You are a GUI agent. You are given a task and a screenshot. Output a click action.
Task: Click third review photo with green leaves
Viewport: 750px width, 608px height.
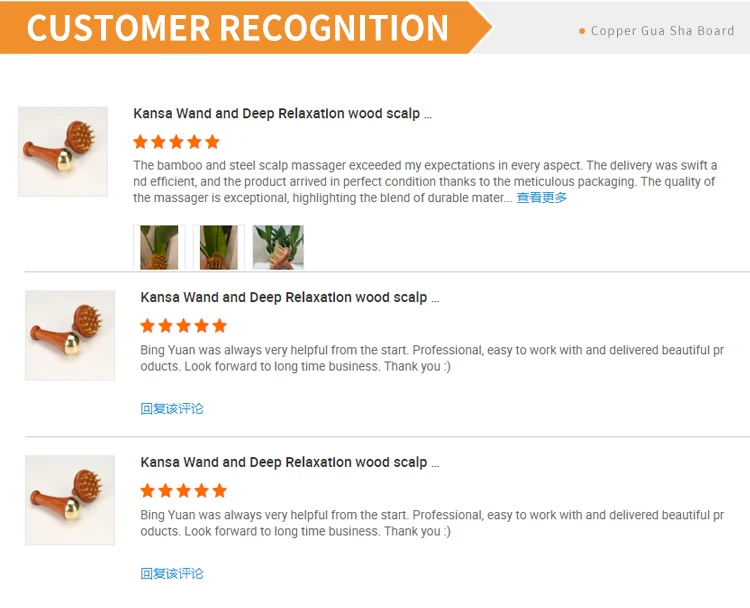click(278, 247)
